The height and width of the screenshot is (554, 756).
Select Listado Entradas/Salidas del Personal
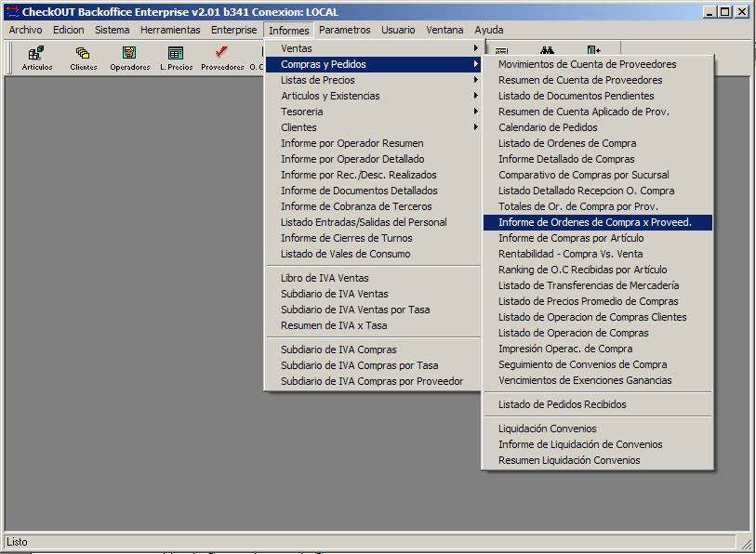[373, 222]
